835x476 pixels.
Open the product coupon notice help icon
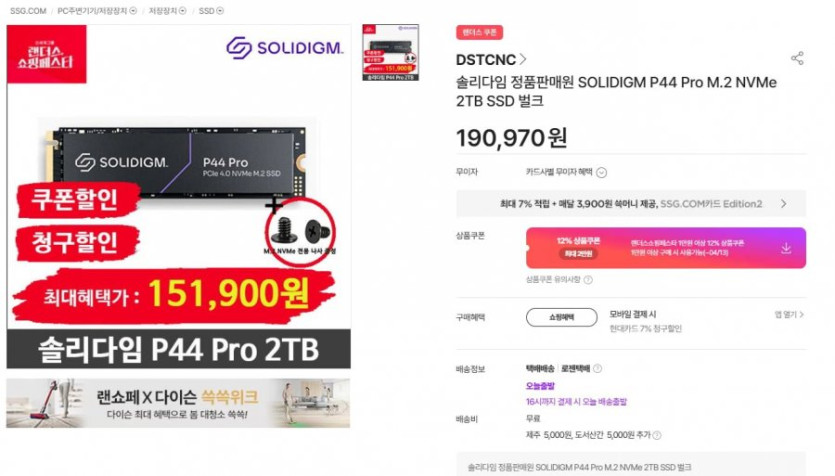click(x=588, y=280)
